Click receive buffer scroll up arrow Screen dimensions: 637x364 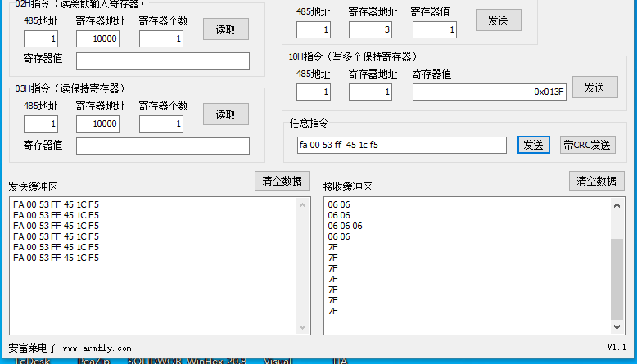pos(618,204)
